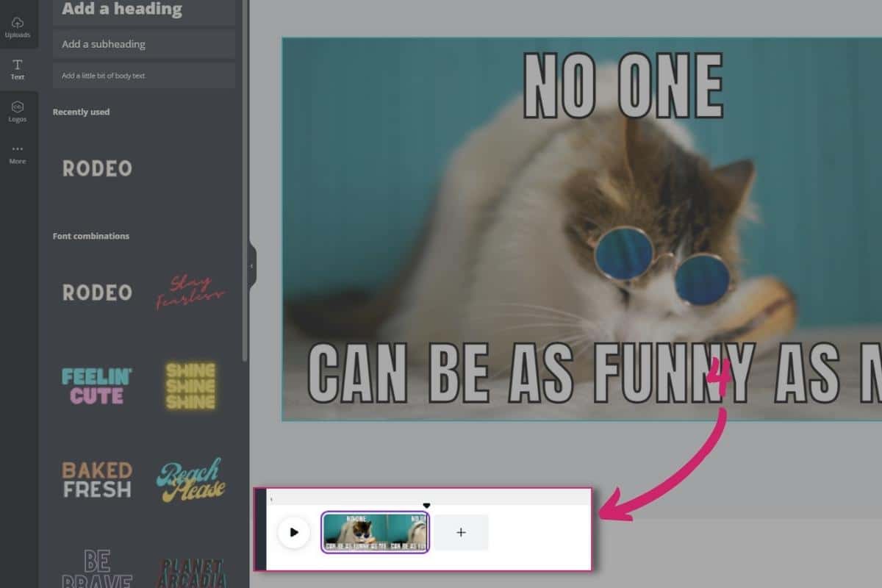Click Add a heading
Screen dimensions: 882x588
(144, 11)
